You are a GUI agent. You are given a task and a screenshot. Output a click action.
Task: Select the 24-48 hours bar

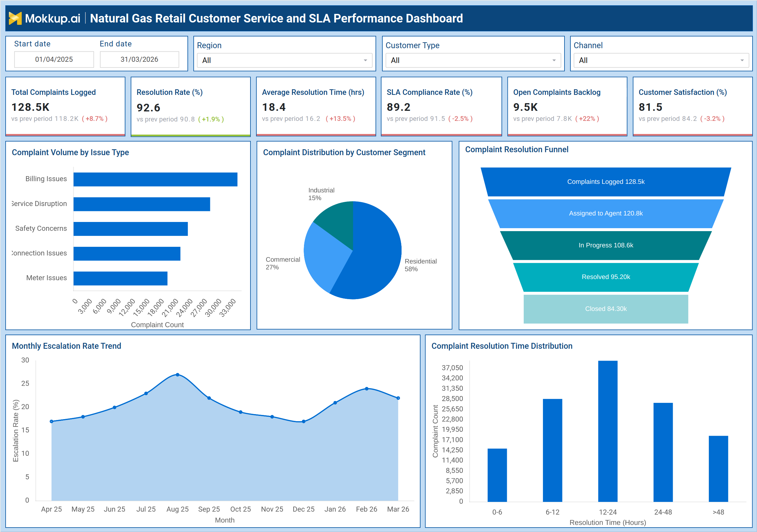point(663,452)
